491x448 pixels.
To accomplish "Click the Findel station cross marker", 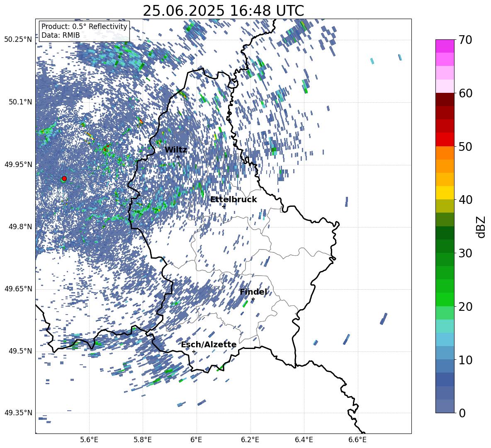I will click(253, 299).
